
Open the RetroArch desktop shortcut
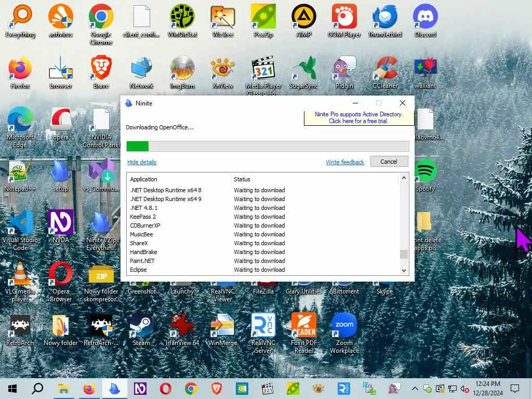[20, 330]
